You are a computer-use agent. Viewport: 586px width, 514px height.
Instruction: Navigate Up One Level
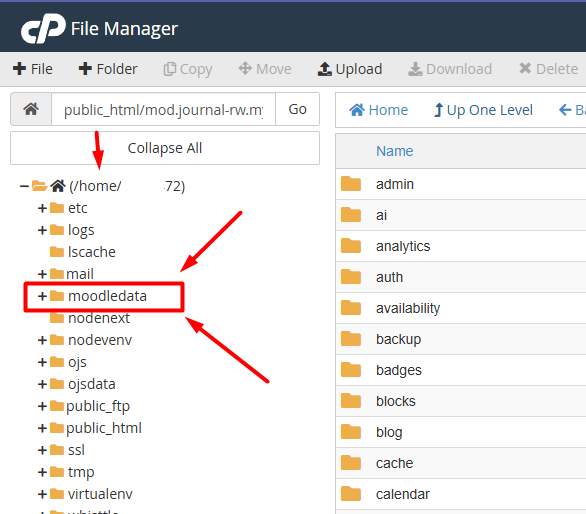[x=483, y=110]
